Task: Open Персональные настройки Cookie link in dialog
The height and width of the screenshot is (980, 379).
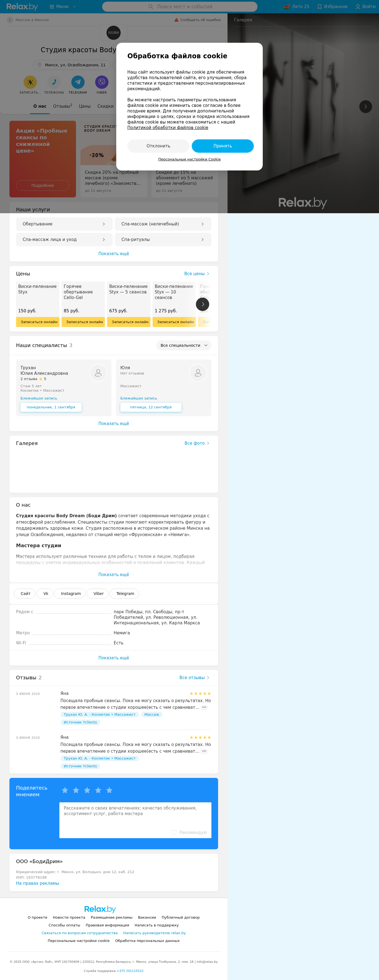Action: tap(189, 159)
